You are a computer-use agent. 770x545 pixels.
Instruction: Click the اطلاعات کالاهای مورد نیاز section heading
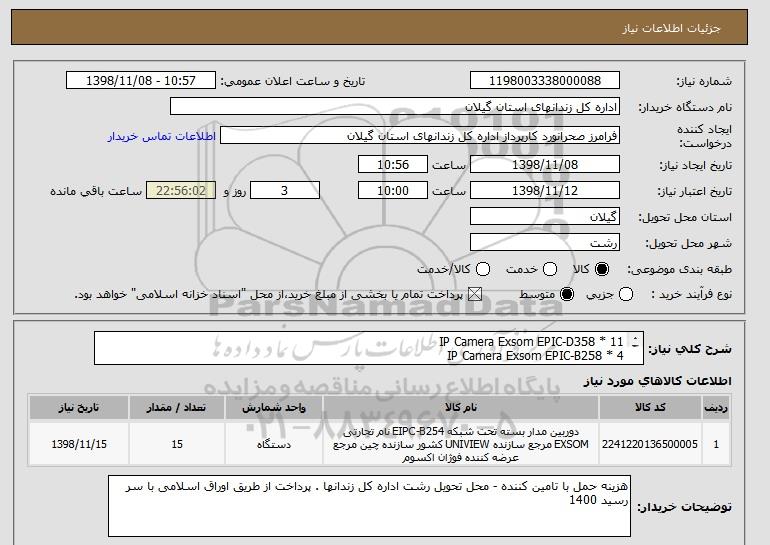point(657,381)
